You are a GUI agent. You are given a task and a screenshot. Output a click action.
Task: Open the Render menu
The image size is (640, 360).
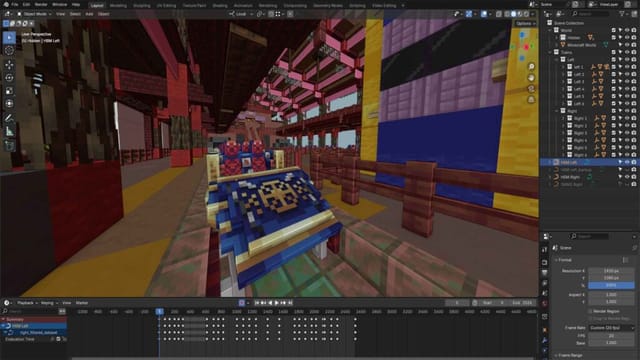(x=41, y=4)
